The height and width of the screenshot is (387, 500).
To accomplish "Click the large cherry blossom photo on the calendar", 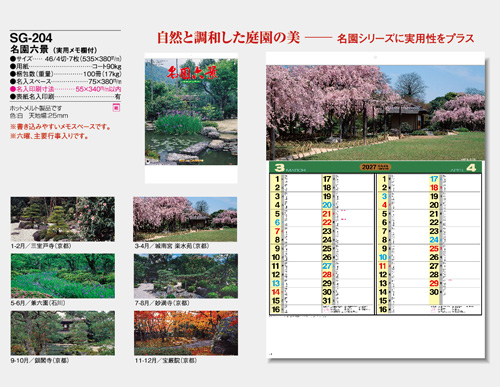I will 375,113.
